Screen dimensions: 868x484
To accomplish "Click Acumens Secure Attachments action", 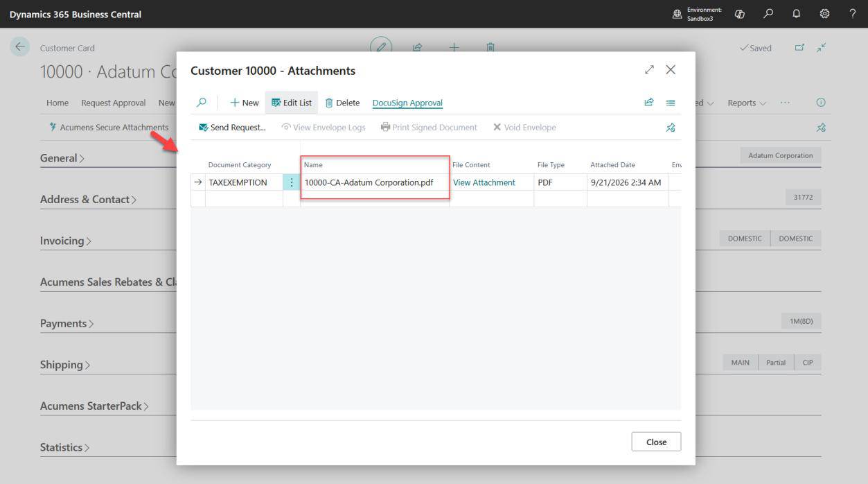I will (108, 128).
